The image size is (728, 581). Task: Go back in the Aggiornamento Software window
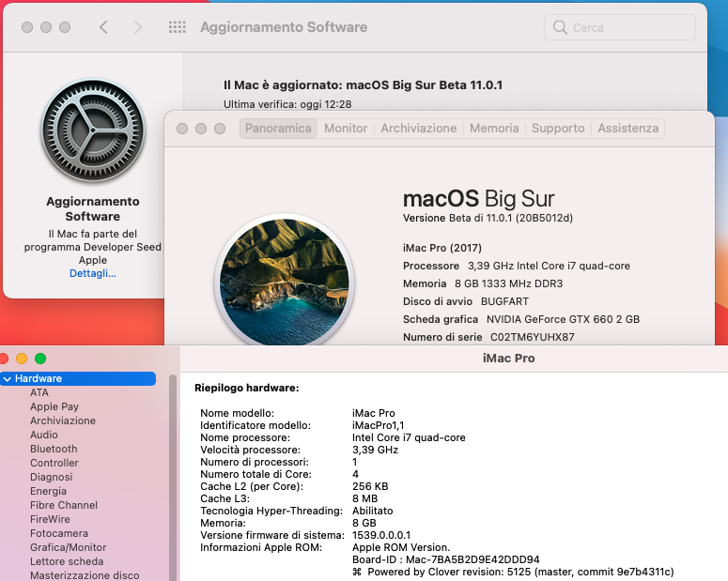(x=103, y=27)
